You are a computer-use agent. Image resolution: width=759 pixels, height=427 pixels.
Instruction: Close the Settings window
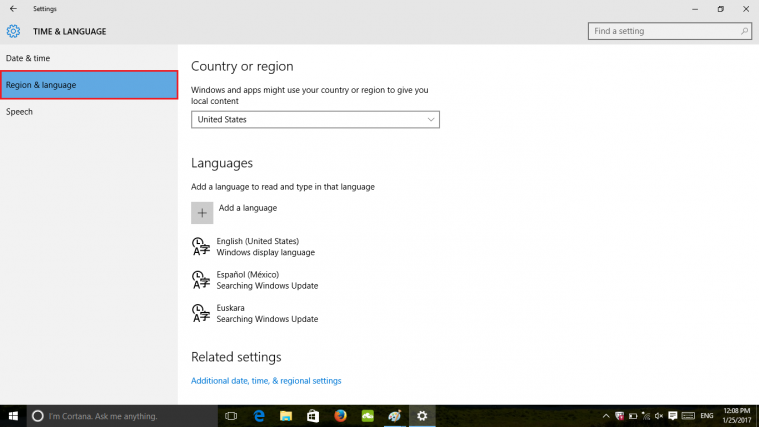click(x=746, y=9)
